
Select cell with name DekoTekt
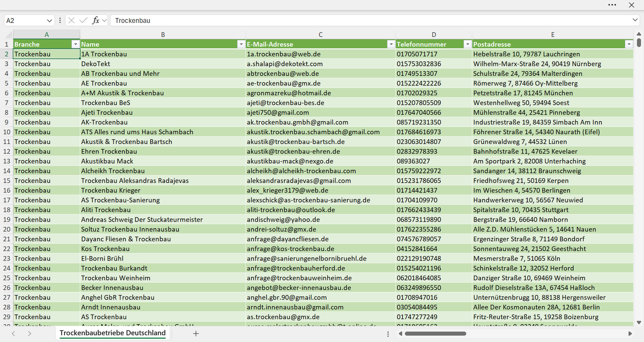click(163, 64)
